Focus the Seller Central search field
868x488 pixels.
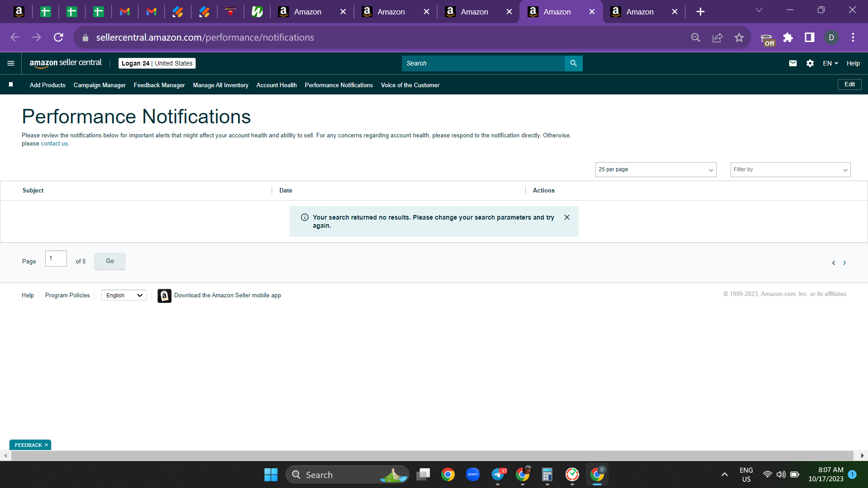click(x=483, y=63)
